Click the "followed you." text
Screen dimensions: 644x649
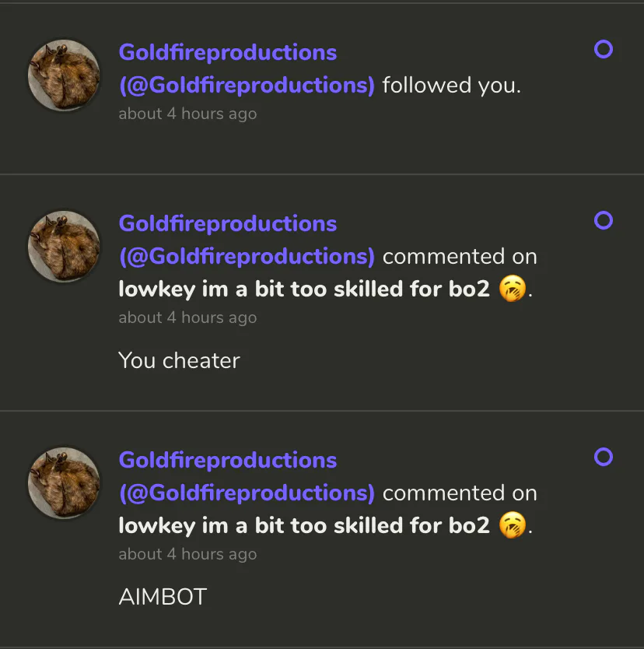[451, 85]
